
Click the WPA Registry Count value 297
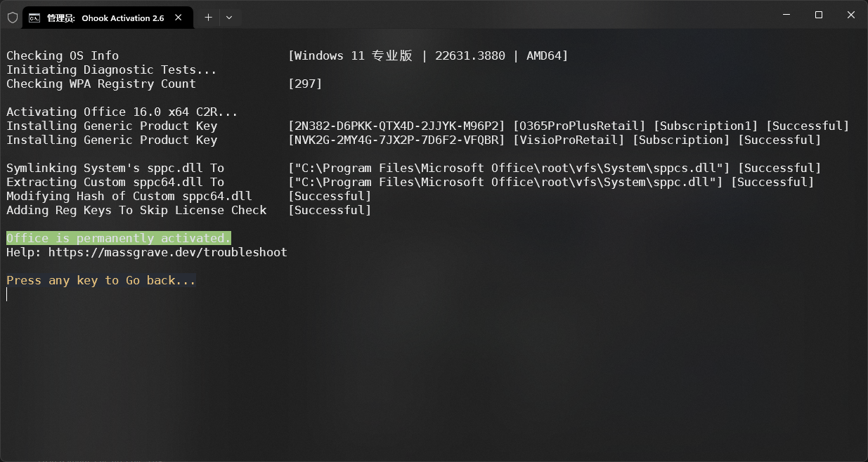point(305,84)
